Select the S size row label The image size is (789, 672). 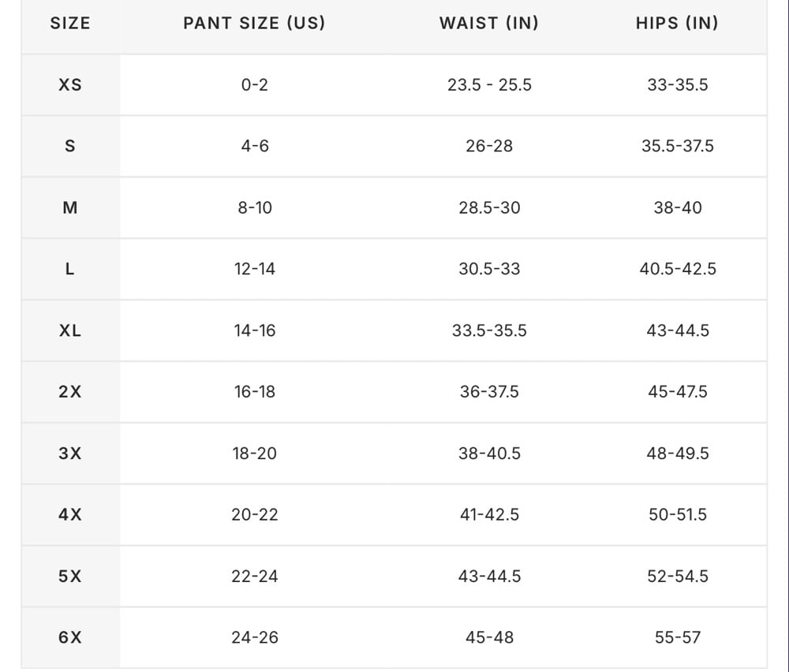coord(70,146)
